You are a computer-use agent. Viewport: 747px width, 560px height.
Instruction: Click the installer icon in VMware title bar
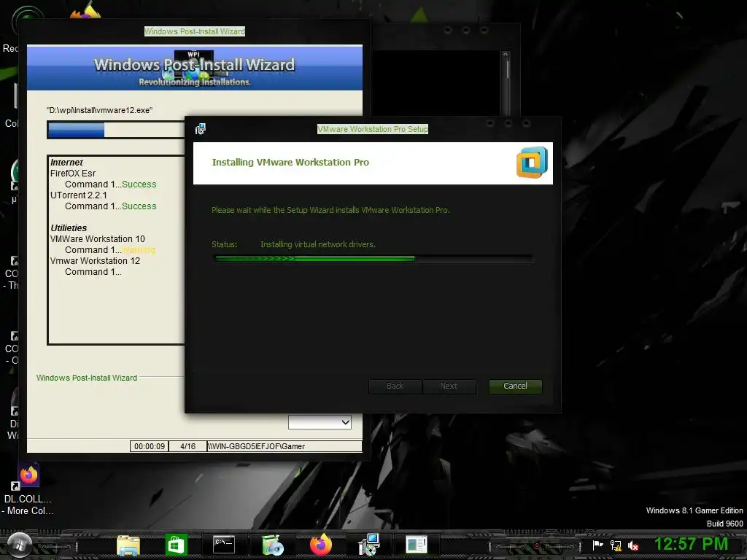click(x=201, y=128)
